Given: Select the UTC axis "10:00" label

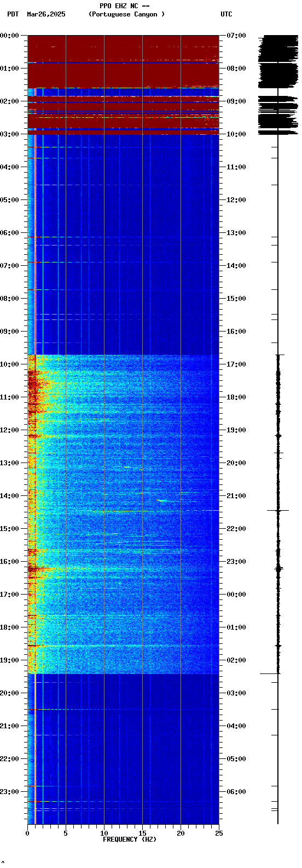Looking at the screenshot, I should pyautogui.click(x=236, y=134).
